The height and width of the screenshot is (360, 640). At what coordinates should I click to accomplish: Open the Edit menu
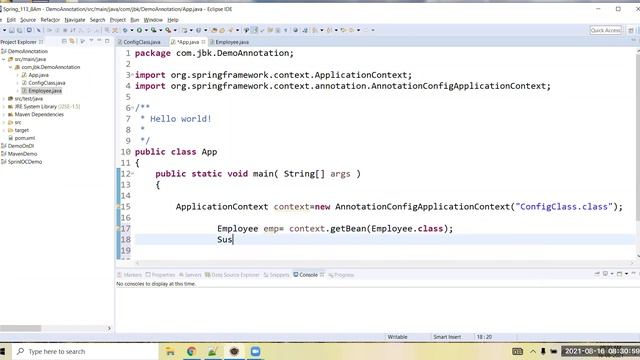point(11,20)
